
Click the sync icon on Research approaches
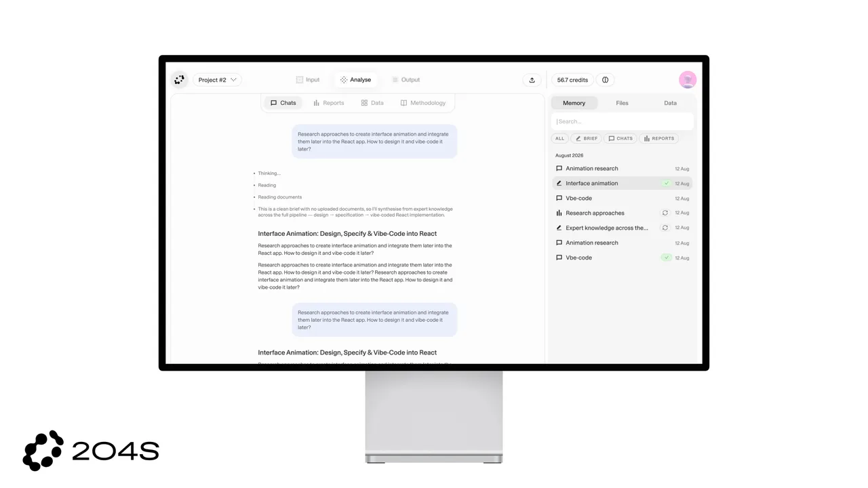(665, 213)
